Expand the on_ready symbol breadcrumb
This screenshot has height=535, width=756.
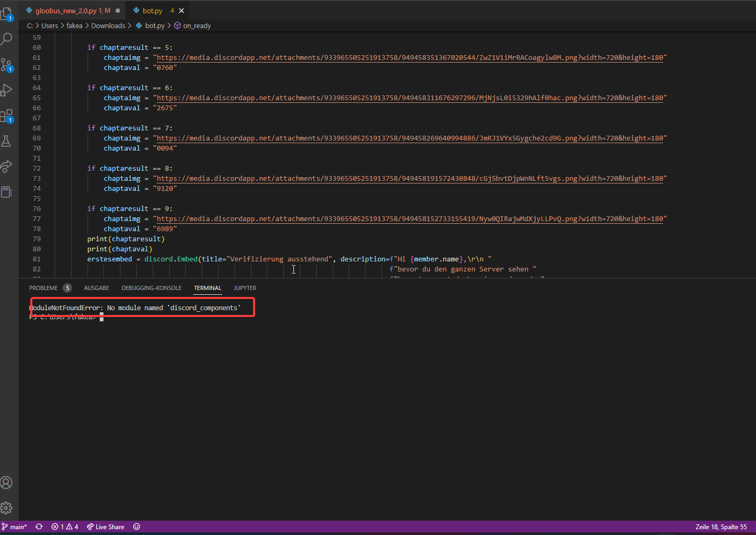196,25
